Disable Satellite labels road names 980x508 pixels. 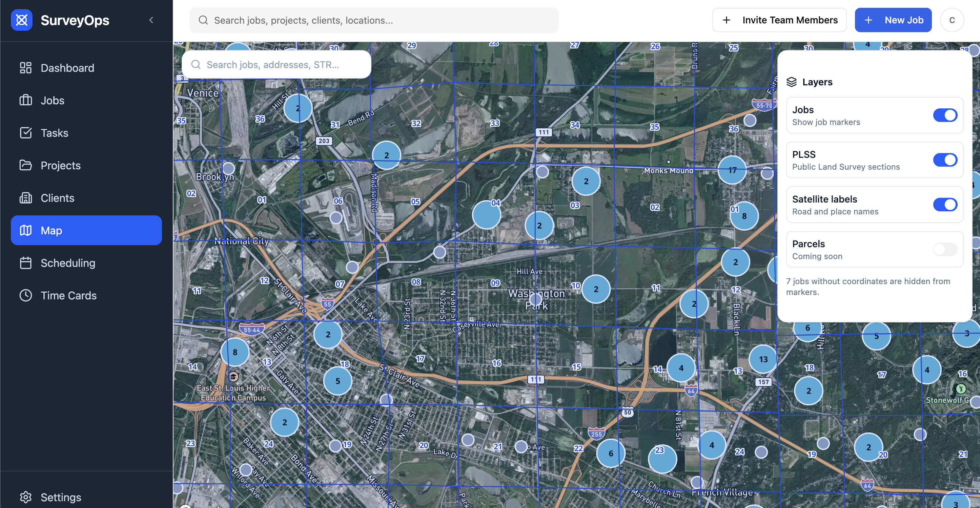945,204
